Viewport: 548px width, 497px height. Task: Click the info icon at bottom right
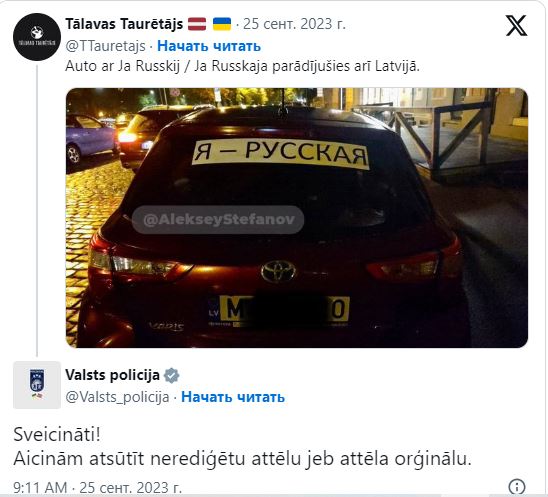(x=517, y=486)
